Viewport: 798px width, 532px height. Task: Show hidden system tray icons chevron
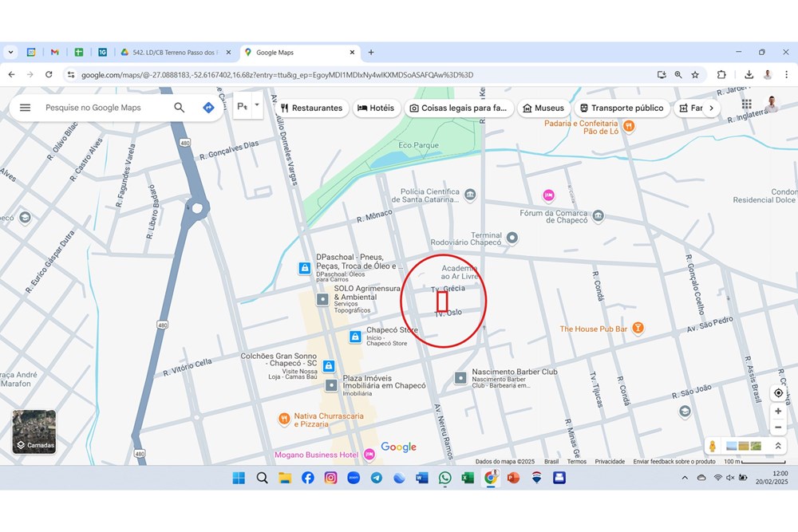[685, 478]
